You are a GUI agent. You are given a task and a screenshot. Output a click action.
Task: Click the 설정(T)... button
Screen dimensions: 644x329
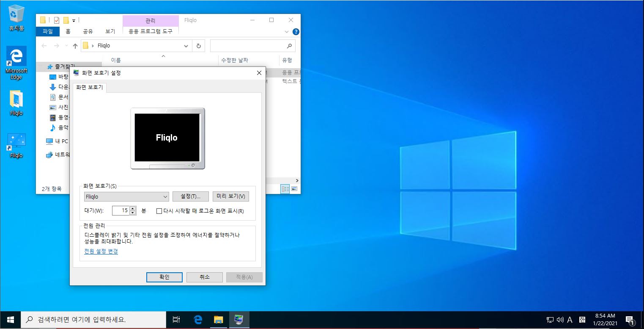tap(191, 196)
